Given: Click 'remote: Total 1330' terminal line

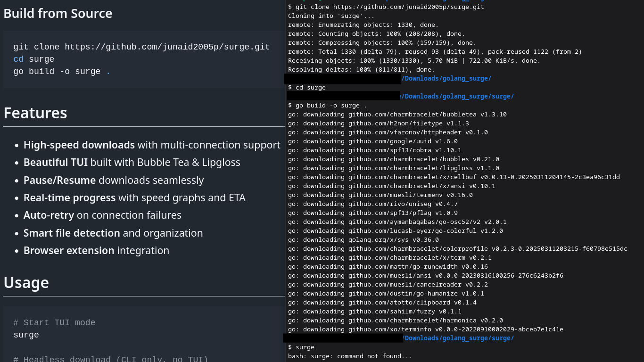Looking at the screenshot, I should 435,52.
